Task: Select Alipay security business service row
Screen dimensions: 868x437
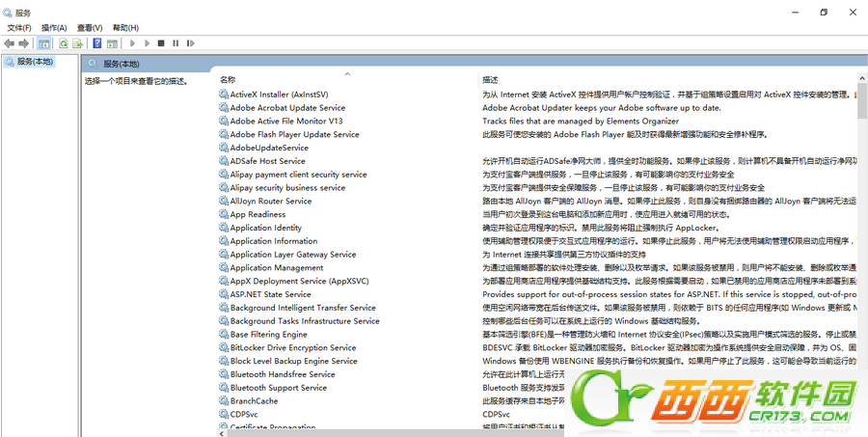Action: (287, 188)
